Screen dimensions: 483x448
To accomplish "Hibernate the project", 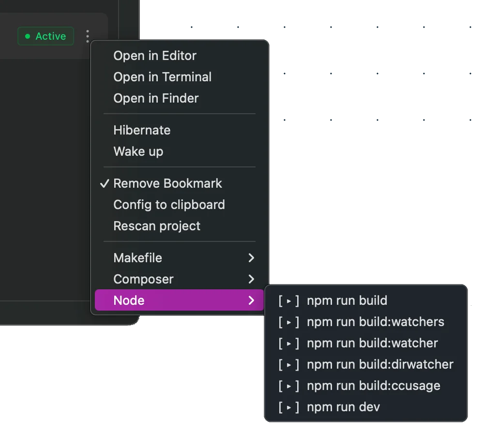I will pos(142,130).
